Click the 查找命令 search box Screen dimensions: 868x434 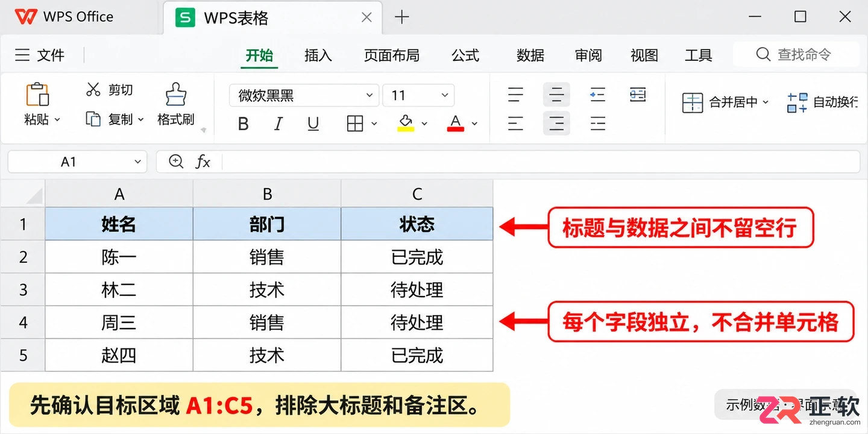[796, 54]
